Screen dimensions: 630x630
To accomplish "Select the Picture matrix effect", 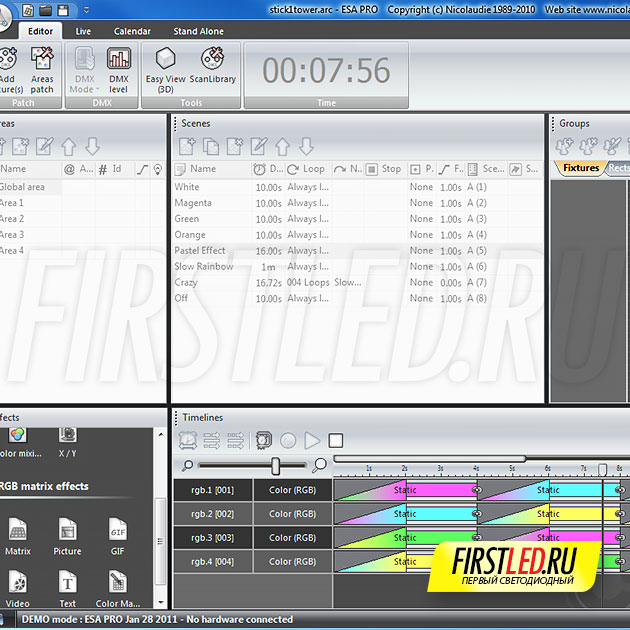I will click(67, 536).
